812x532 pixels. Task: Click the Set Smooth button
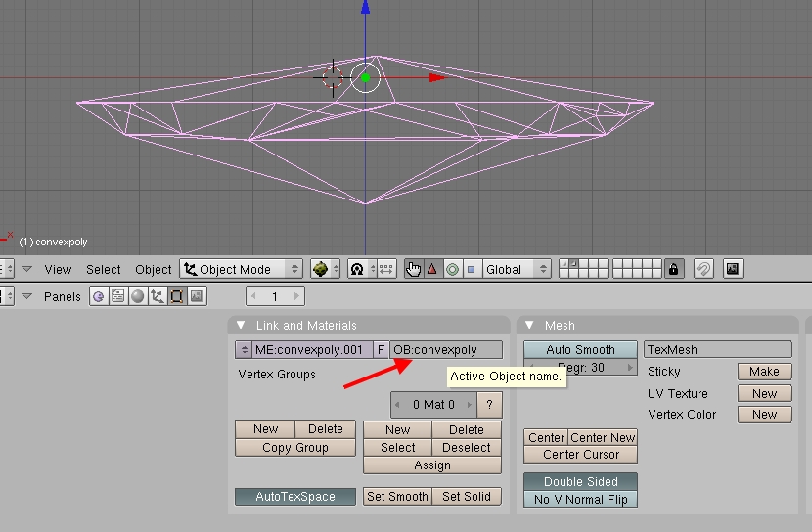tap(398, 497)
